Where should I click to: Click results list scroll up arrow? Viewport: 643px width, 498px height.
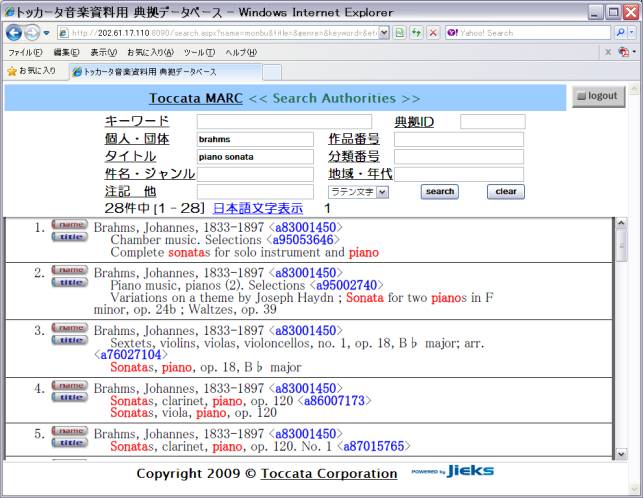621,224
